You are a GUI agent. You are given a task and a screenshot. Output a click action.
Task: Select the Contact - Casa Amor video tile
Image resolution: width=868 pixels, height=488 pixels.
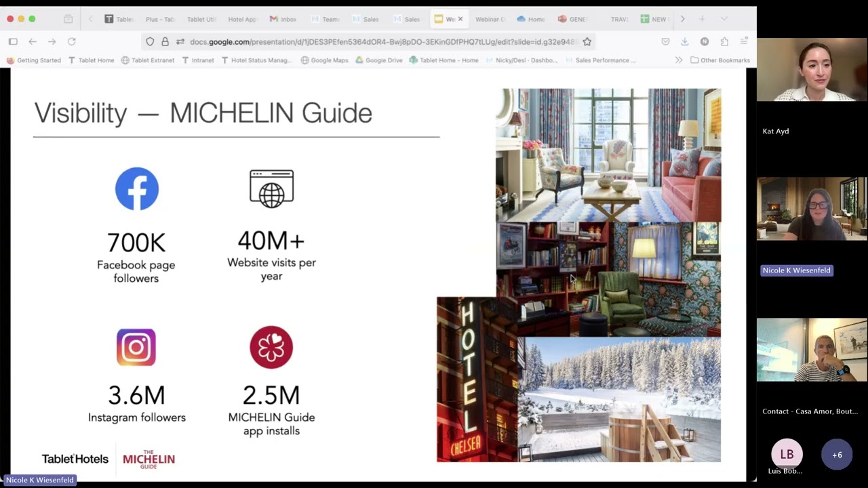812,350
